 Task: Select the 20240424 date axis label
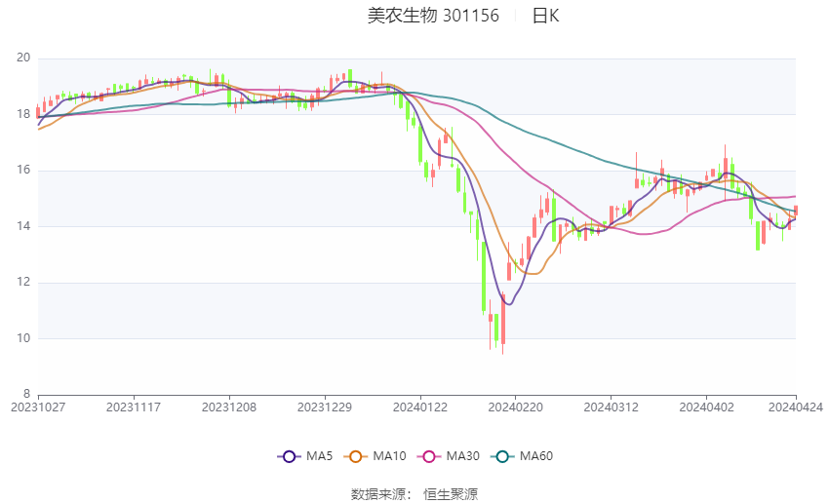[796, 407]
